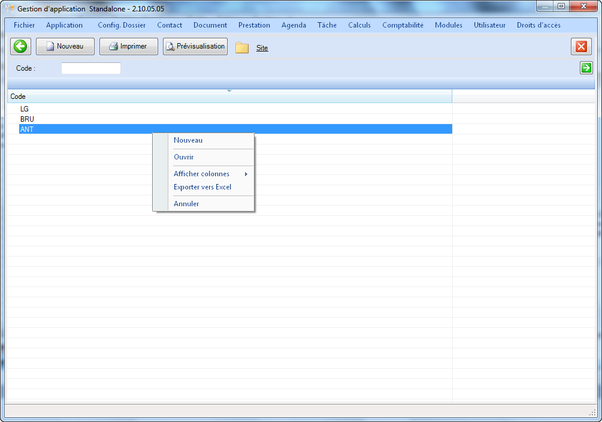This screenshot has height=422, width=602.
Task: Type in the Code search field
Action: [x=91, y=68]
